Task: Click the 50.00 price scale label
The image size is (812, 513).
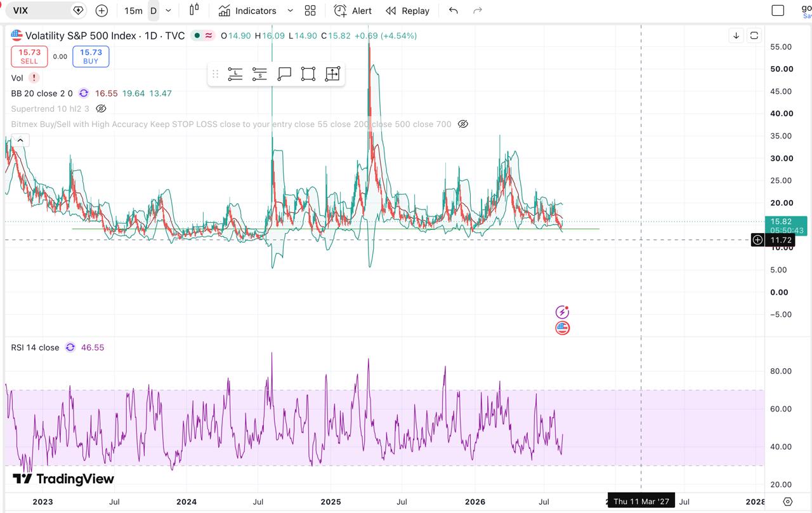Action: 782,69
